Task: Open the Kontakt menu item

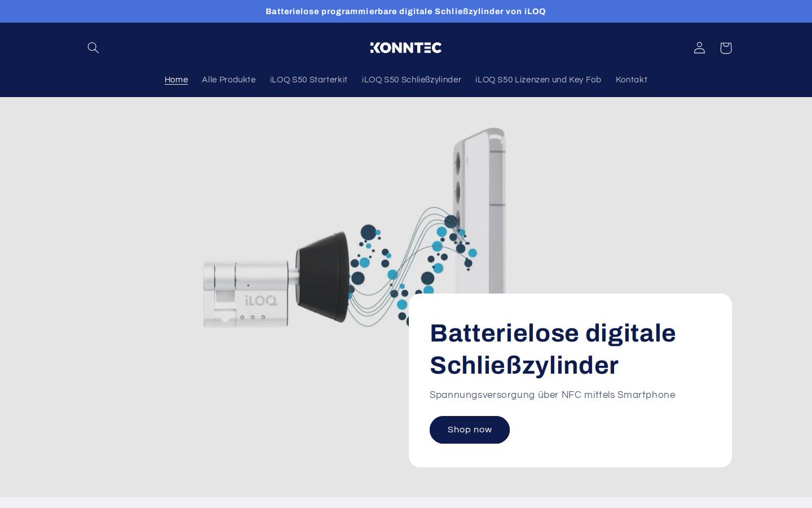Action: click(632, 80)
